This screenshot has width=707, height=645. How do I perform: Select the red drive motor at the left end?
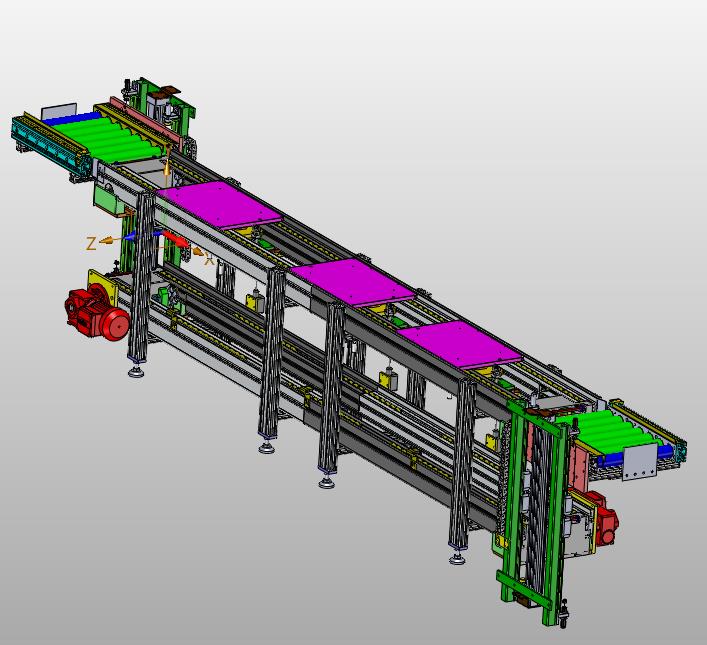(97, 313)
